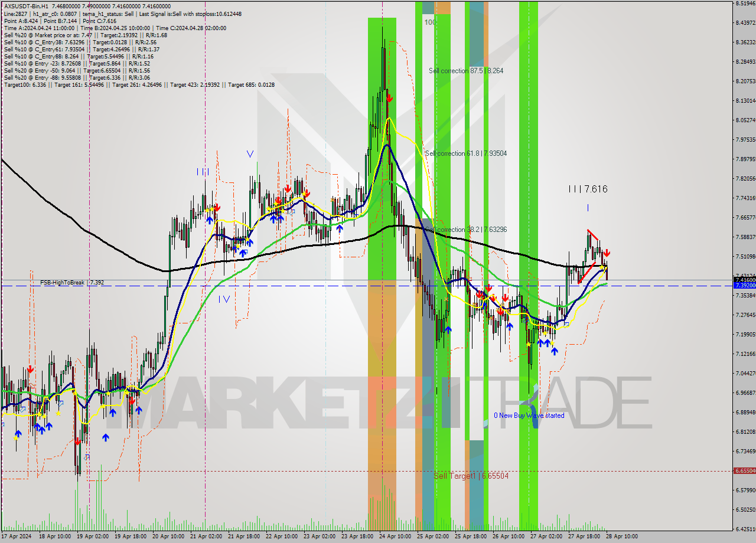Click the 6.9668 price axis label
The image size is (756, 543).
(x=745, y=392)
